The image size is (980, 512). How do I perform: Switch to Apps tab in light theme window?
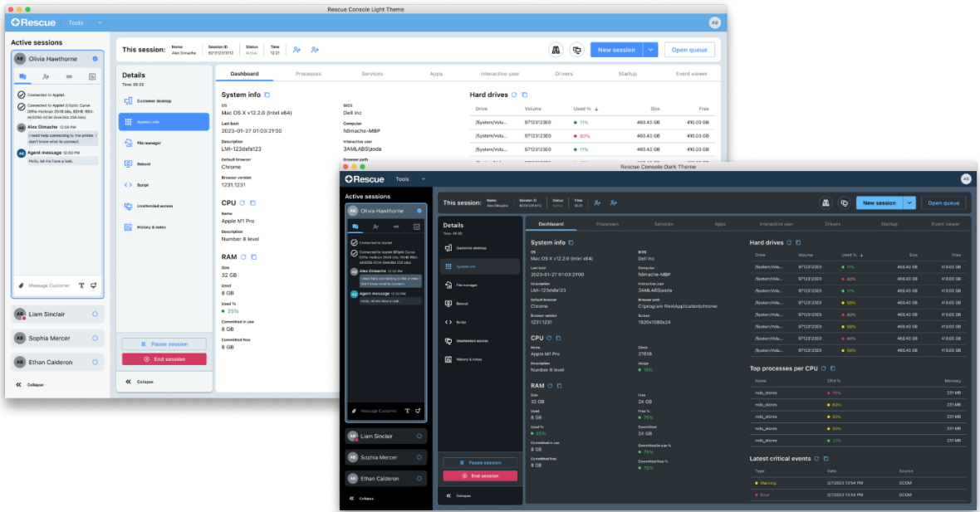tap(436, 74)
